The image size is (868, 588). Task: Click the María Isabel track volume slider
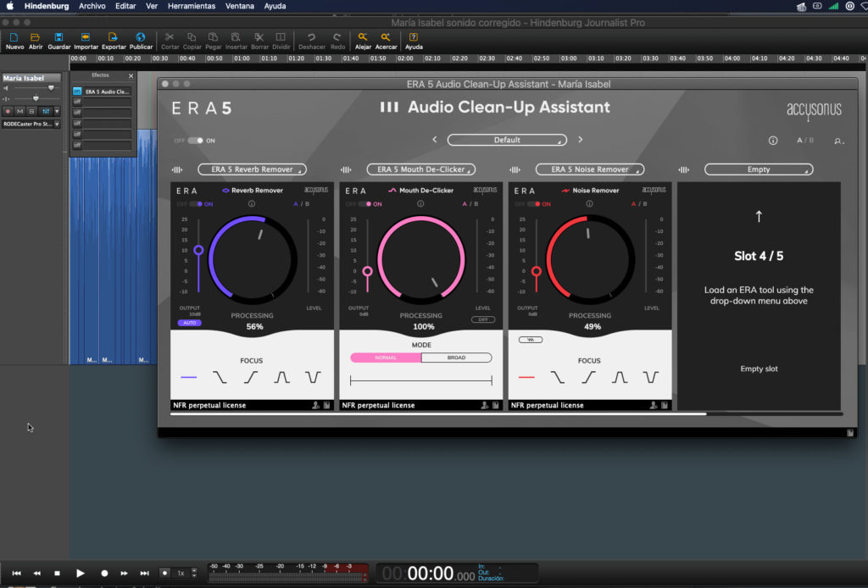(51, 88)
